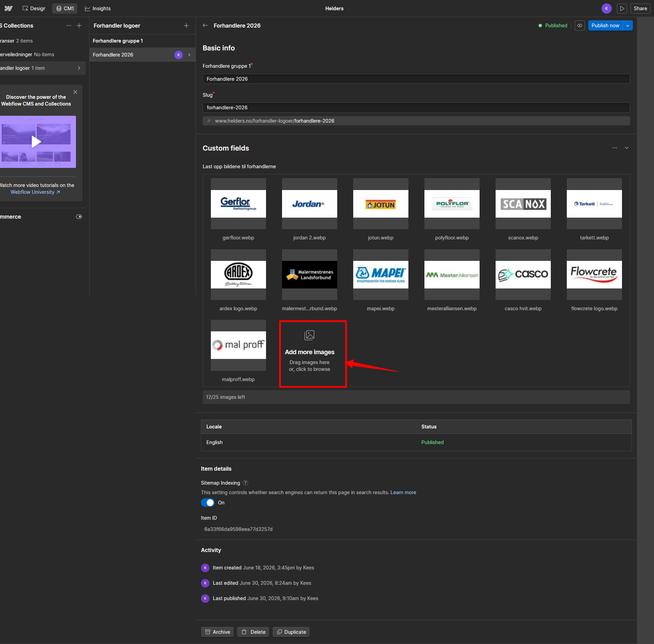Select the jordan 2.webp thumbnail

click(x=310, y=204)
